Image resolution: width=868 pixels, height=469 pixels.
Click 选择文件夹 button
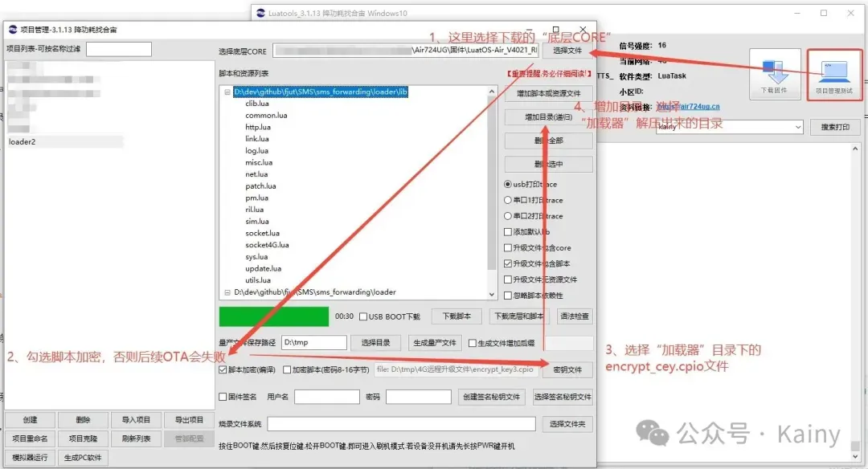[567, 424]
